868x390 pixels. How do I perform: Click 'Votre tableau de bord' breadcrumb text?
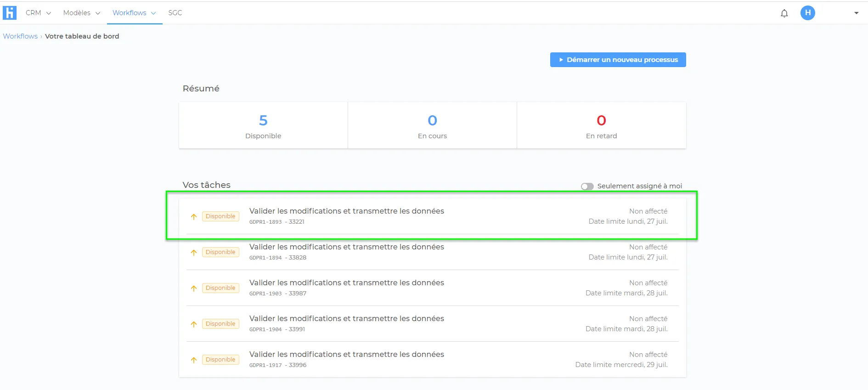tap(82, 36)
